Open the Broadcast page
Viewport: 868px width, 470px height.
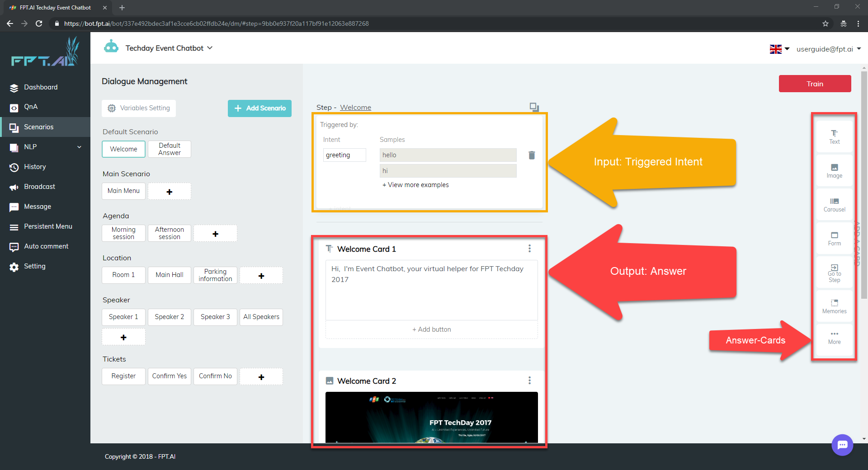coord(39,187)
